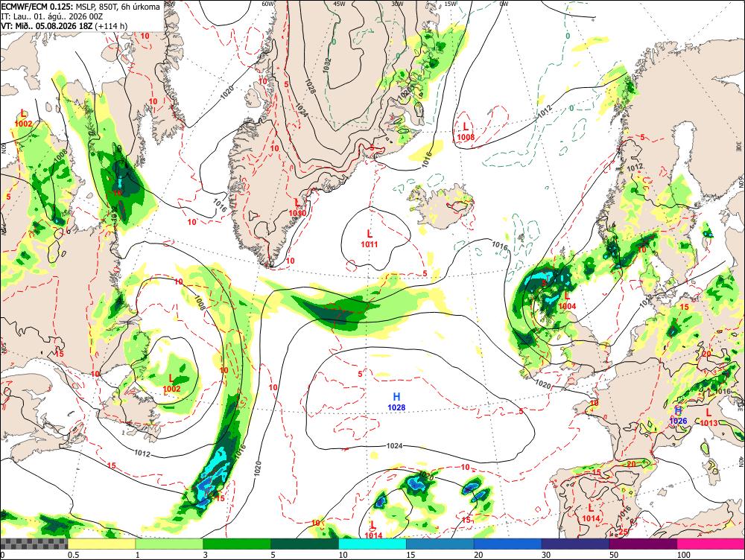Click the legend value 0.5
This screenshot has width=745, height=560.
[73, 555]
